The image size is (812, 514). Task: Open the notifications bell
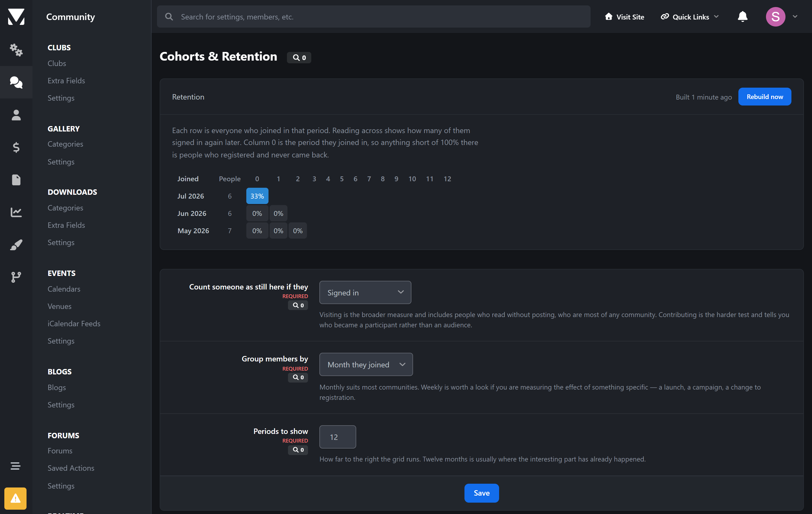click(742, 17)
